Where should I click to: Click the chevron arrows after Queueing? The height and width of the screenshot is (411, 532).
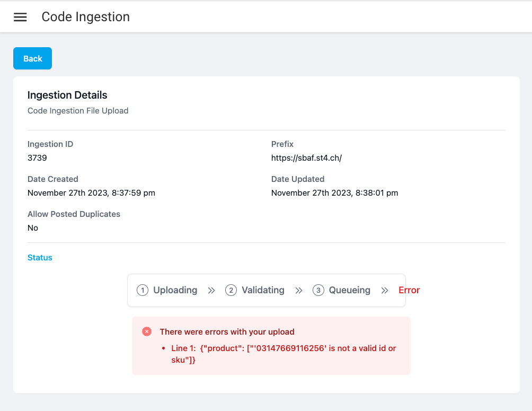click(385, 291)
